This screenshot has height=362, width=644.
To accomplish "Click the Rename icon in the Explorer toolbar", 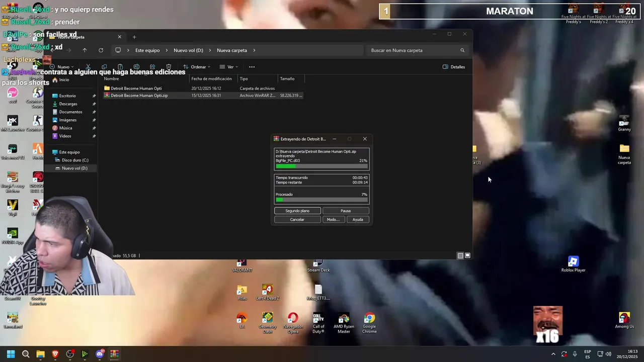I will click(x=136, y=67).
